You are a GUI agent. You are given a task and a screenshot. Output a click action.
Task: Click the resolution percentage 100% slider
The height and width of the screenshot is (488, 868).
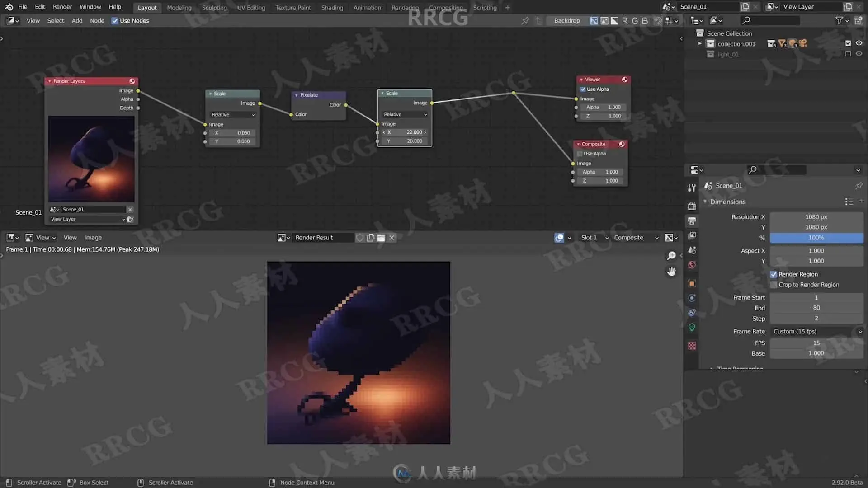(x=816, y=238)
